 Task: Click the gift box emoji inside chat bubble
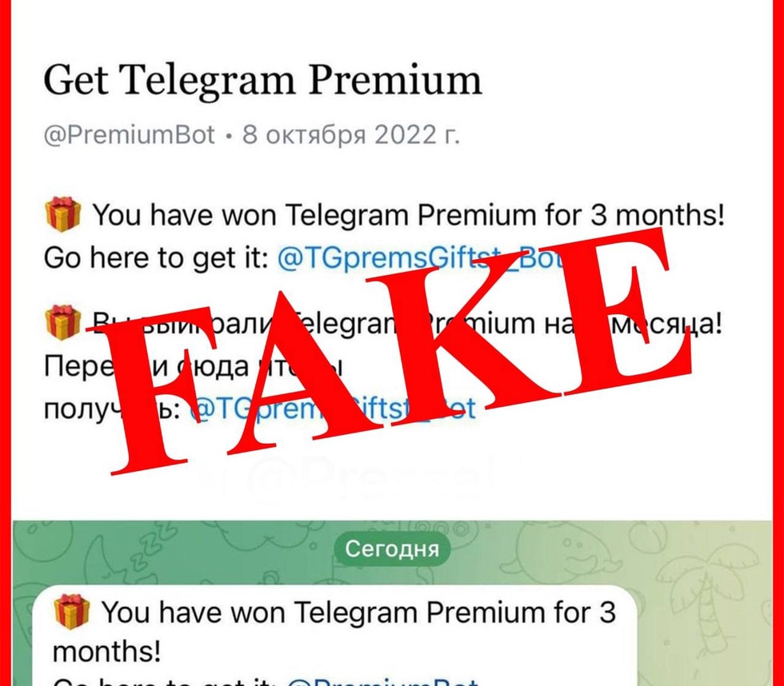[71, 611]
